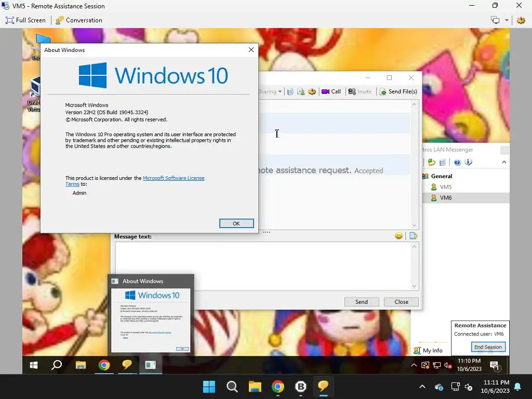This screenshot has height=399, width=532.
Task: Click the Close button in conversation window
Action: pos(401,302)
